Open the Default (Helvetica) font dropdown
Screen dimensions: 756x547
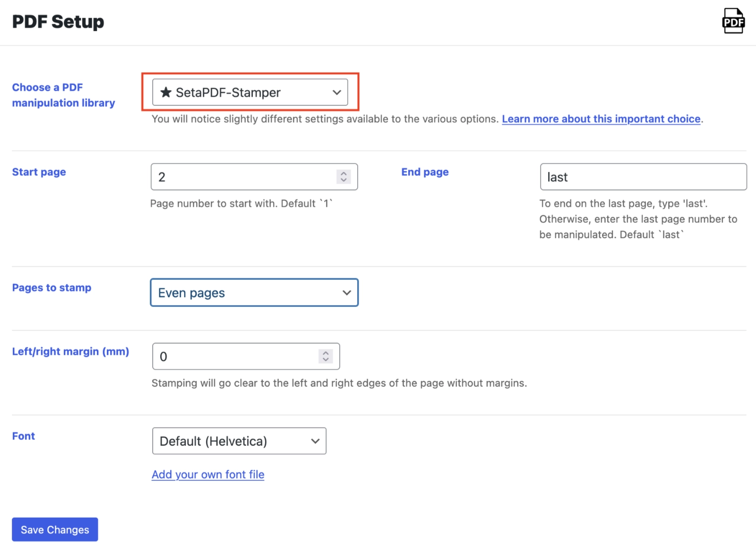tap(239, 441)
